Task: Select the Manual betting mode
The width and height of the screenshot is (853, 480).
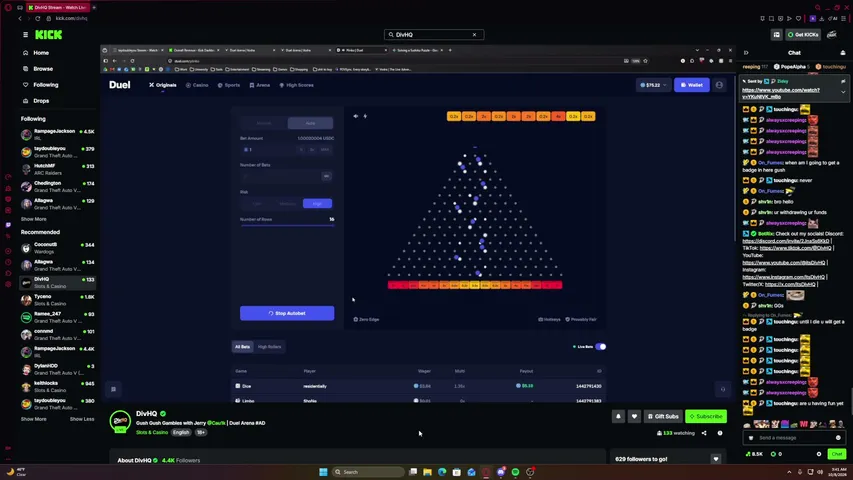Action: [264, 123]
